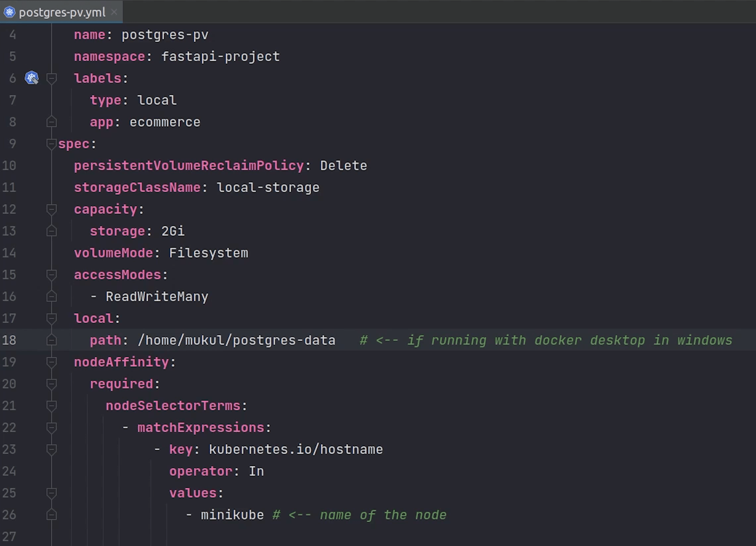Click the Kubernetes gutter icon on line 6
Image resolution: width=756 pixels, height=546 pixels.
pos(32,78)
